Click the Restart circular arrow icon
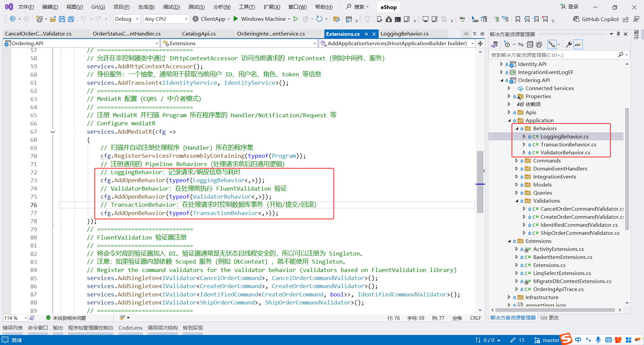 point(319,19)
